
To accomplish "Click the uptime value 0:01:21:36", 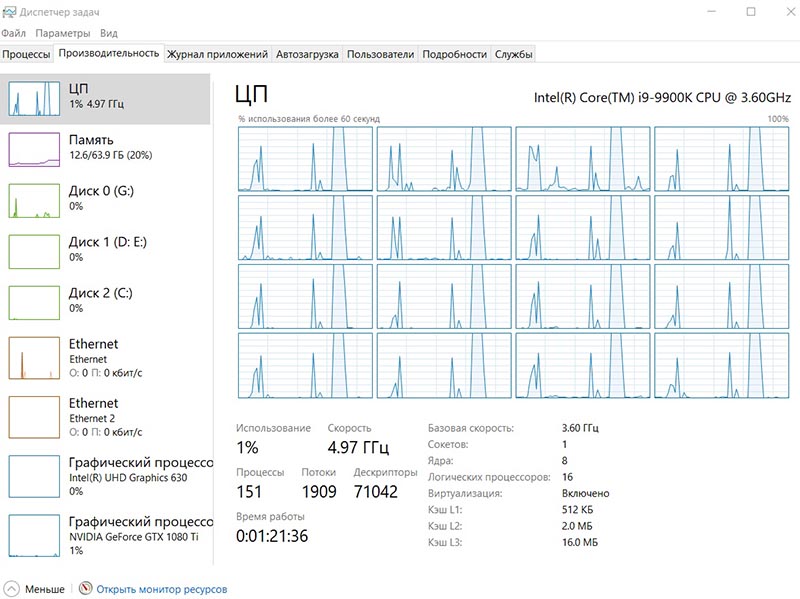I will pos(272,536).
